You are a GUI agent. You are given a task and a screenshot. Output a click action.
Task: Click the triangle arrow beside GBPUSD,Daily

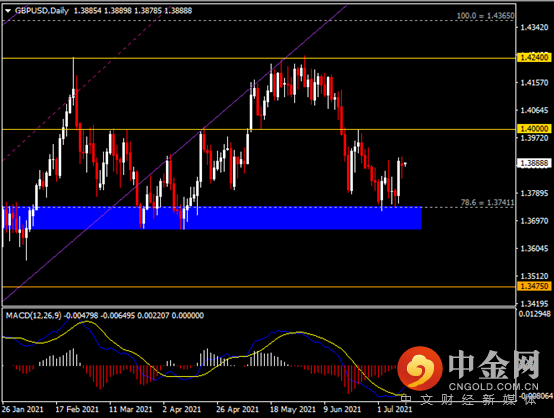click(8, 11)
